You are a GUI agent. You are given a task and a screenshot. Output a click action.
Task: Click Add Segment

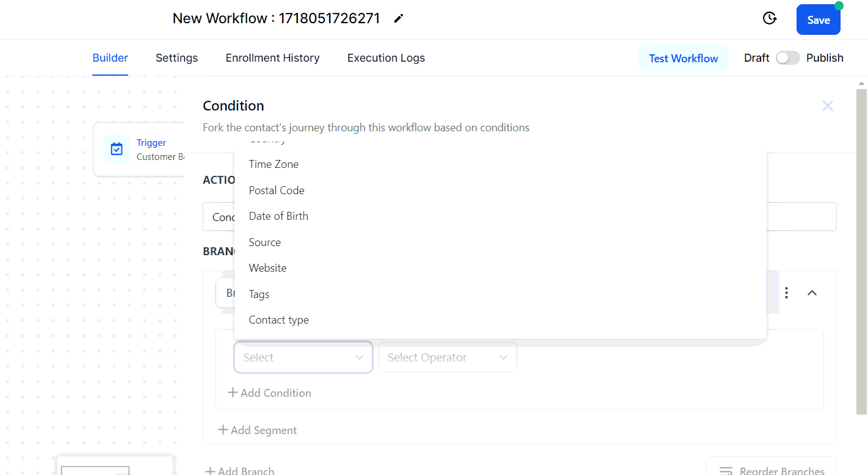point(258,430)
